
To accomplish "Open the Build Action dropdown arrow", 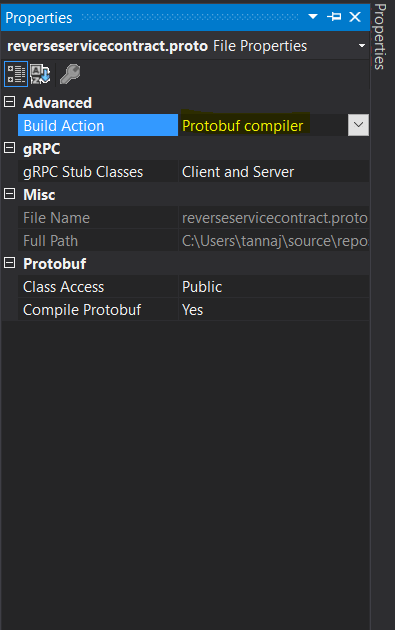I will point(358,125).
